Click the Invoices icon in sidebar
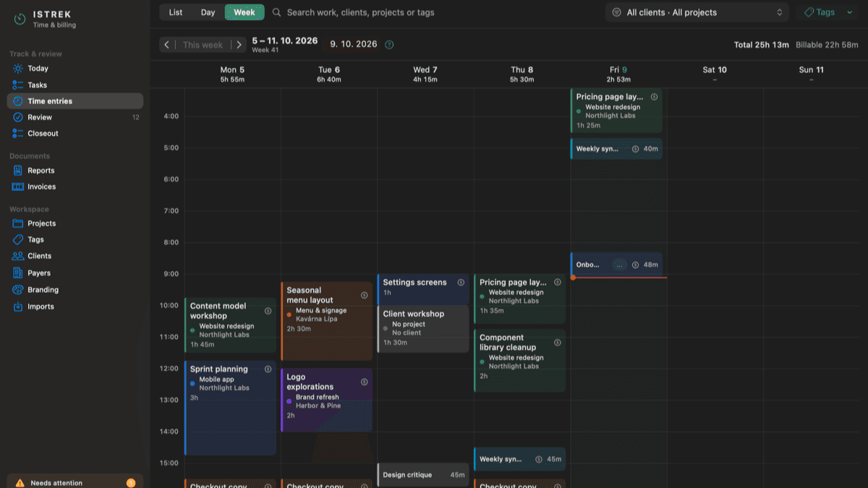The height and width of the screenshot is (488, 868). [18, 187]
